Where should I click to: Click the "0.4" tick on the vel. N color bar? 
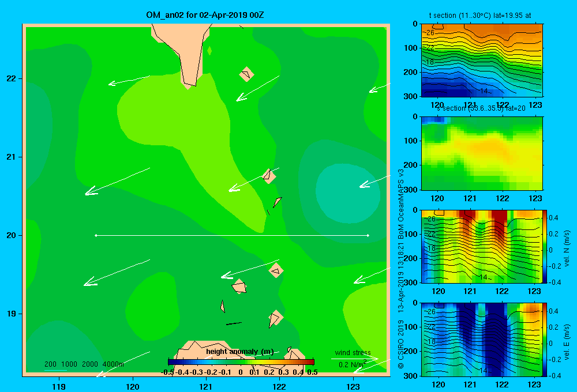point(553,218)
